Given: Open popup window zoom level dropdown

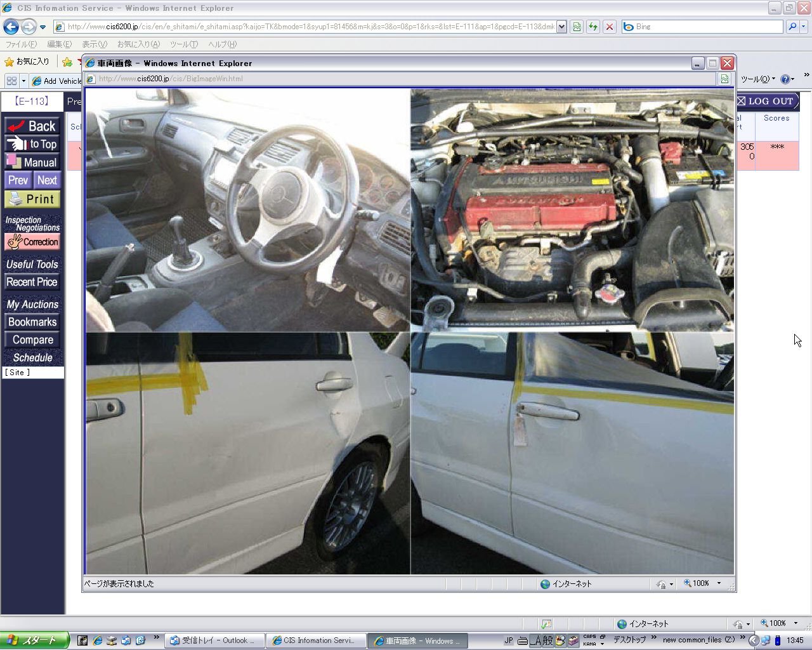Looking at the screenshot, I should pos(719,583).
